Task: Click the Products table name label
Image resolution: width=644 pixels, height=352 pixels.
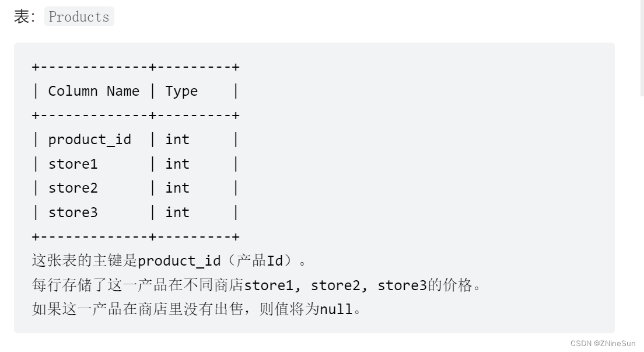Action: click(79, 16)
